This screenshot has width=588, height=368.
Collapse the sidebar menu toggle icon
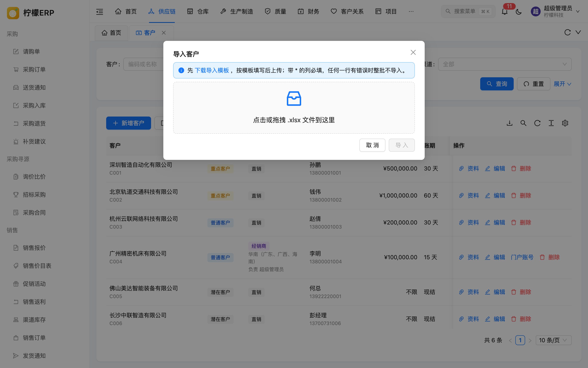[100, 11]
